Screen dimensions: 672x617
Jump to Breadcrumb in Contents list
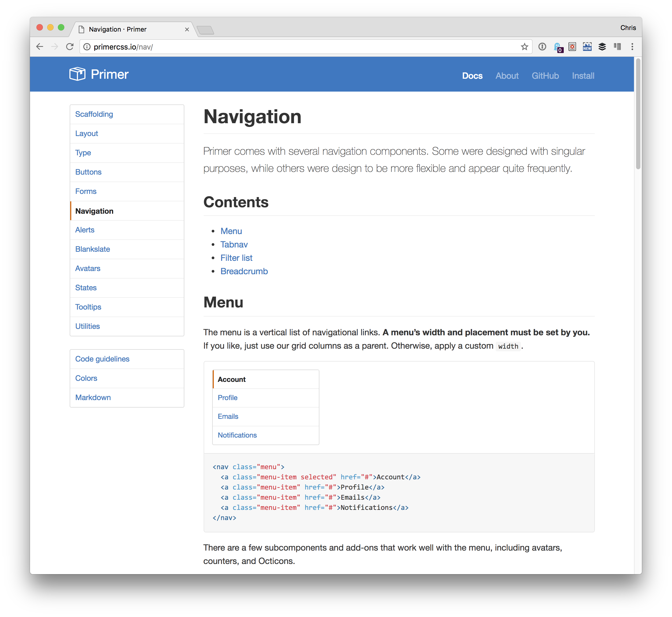[244, 271]
